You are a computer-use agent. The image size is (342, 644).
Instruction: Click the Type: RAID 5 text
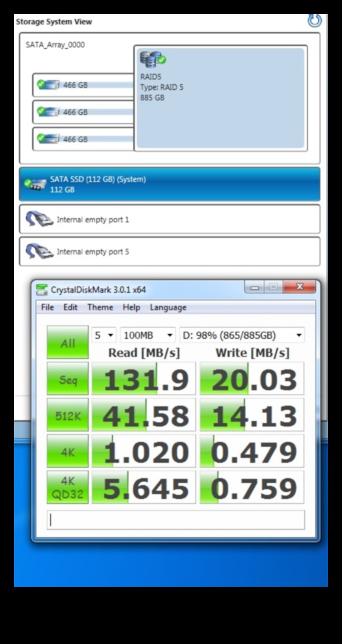[162, 87]
